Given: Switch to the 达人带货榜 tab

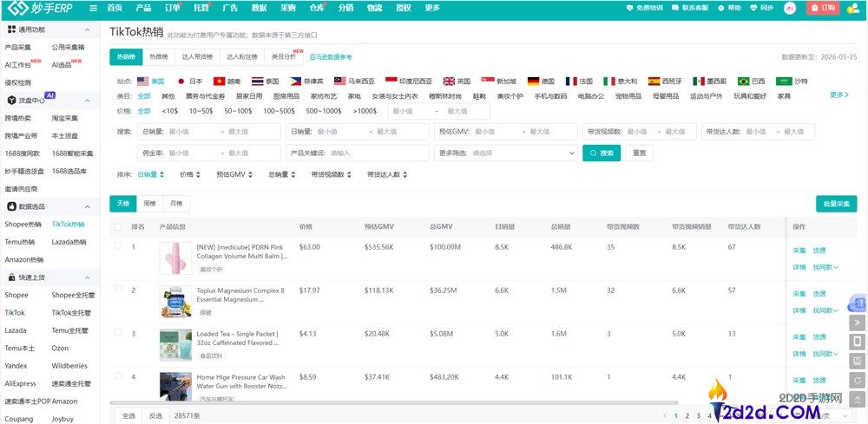Looking at the screenshot, I should 197,57.
